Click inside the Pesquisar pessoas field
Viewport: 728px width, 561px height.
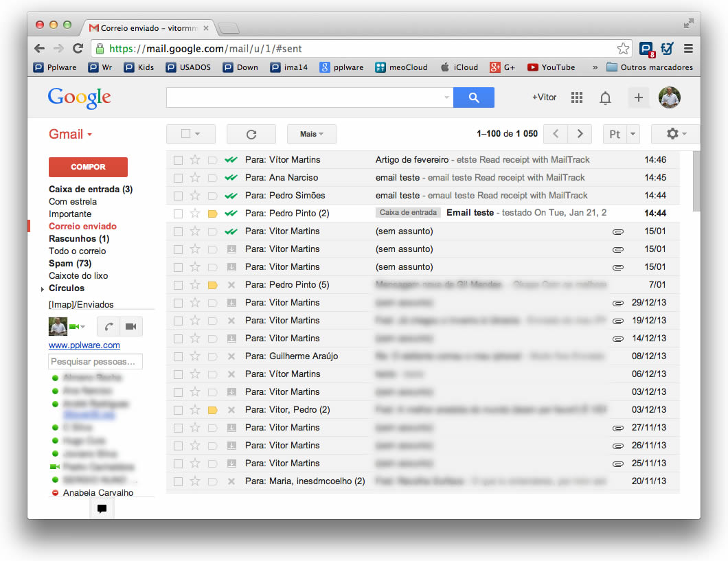pos(95,361)
